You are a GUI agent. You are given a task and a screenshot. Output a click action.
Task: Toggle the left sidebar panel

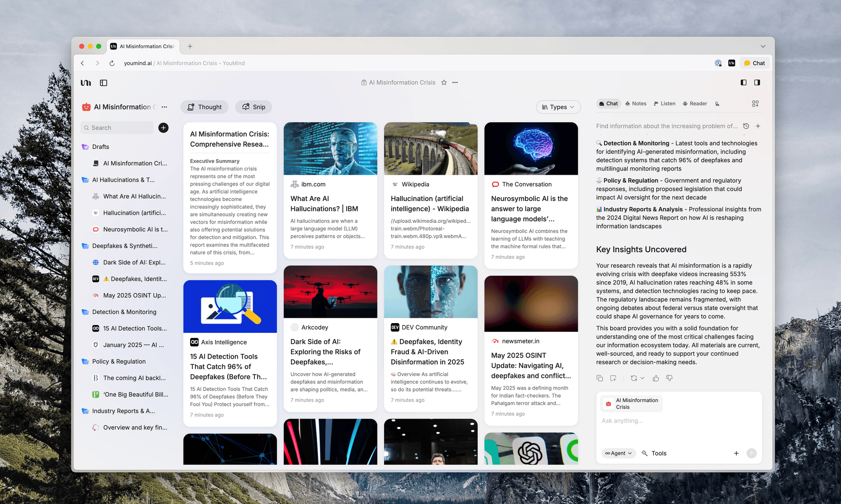pos(103,83)
